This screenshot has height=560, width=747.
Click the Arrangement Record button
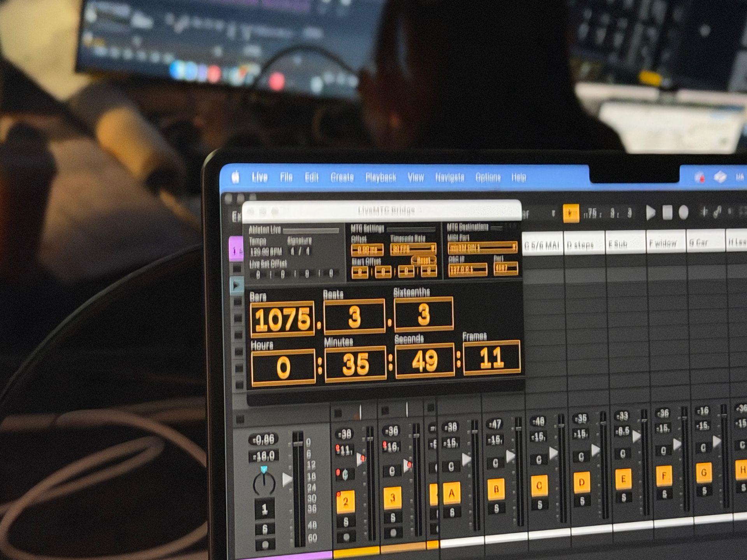pyautogui.click(x=684, y=212)
